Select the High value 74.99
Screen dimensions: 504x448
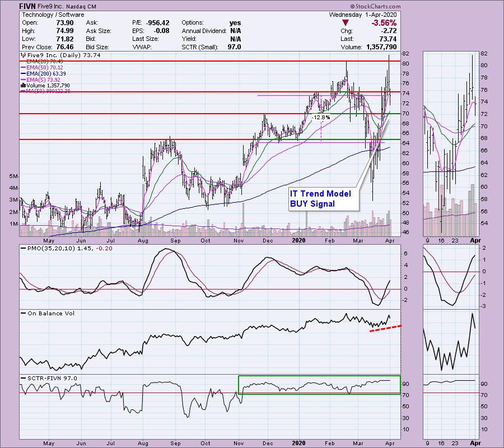click(x=65, y=31)
